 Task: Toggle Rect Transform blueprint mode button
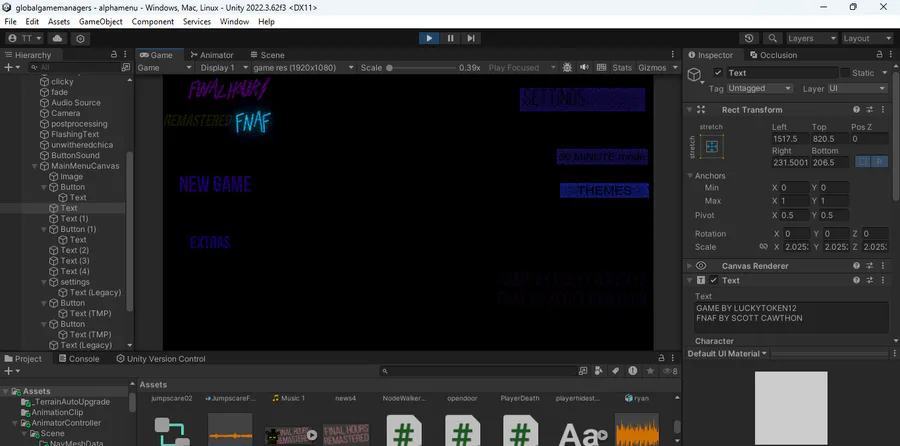click(x=863, y=162)
